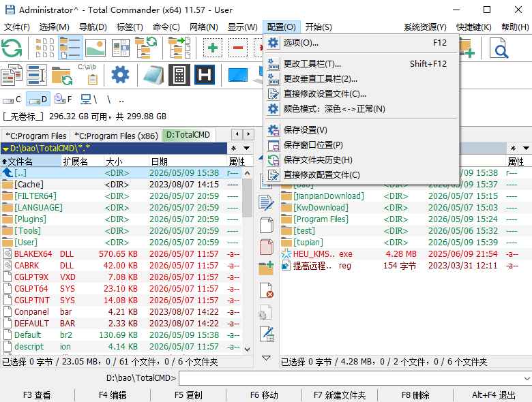Choose 更改工具栏(T)... menu entry

click(x=361, y=64)
